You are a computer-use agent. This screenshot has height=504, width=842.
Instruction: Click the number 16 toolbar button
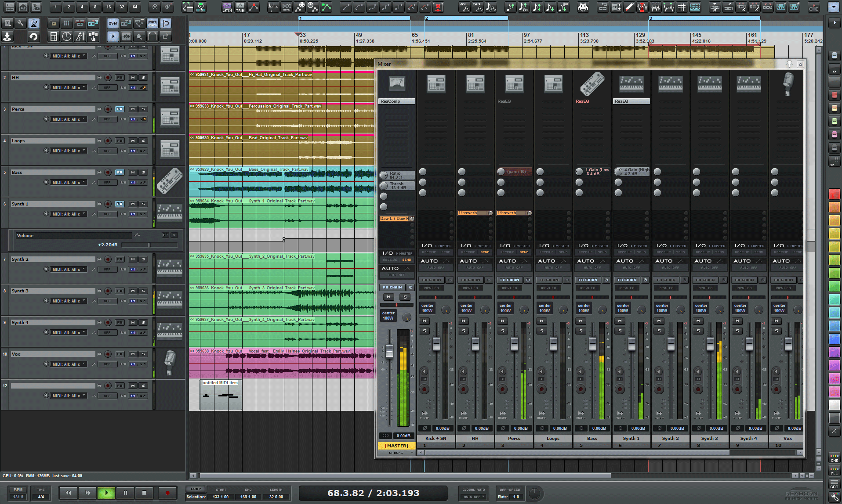(109, 7)
